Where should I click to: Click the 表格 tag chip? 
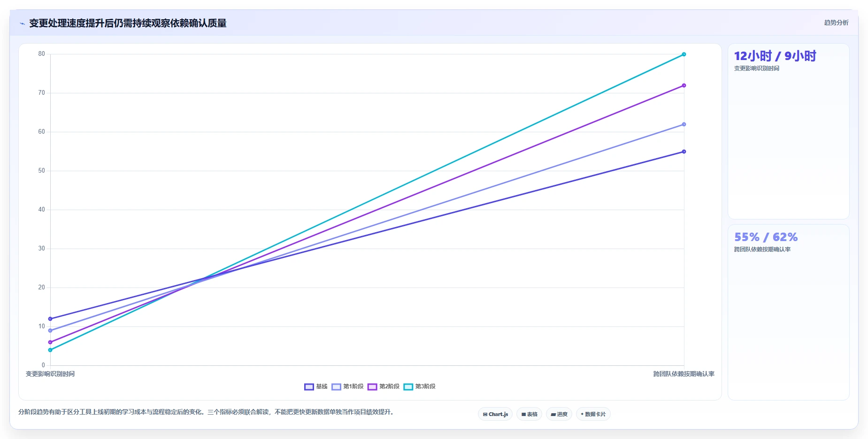pyautogui.click(x=530, y=414)
